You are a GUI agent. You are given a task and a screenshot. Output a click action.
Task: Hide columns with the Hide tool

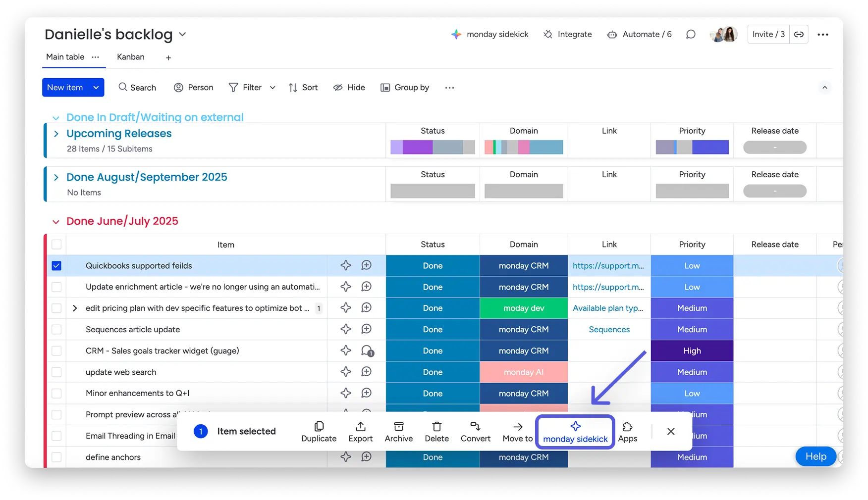click(349, 87)
